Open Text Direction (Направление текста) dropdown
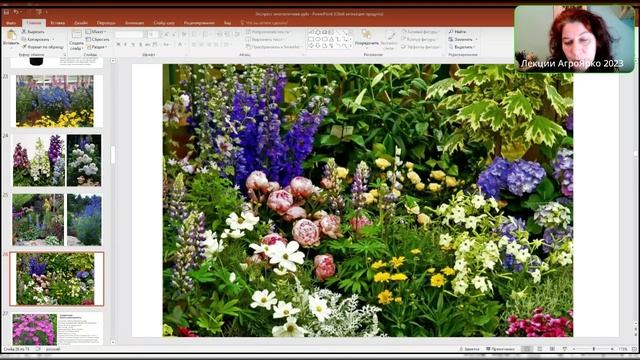The image size is (640, 360). pyautogui.click(x=269, y=31)
